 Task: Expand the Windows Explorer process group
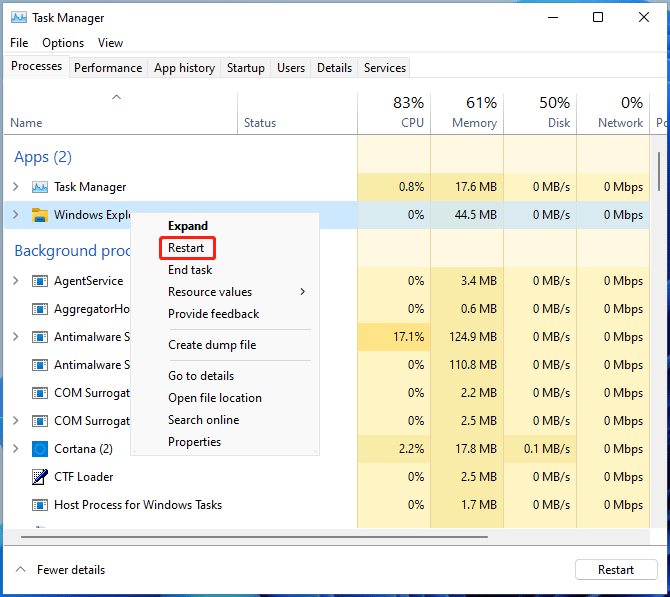click(x=16, y=215)
